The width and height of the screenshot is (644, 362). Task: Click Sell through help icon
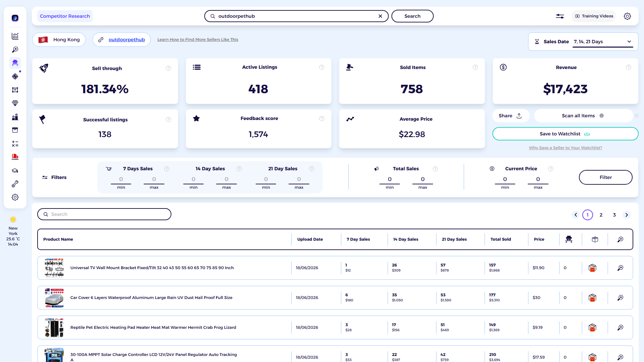click(x=168, y=68)
